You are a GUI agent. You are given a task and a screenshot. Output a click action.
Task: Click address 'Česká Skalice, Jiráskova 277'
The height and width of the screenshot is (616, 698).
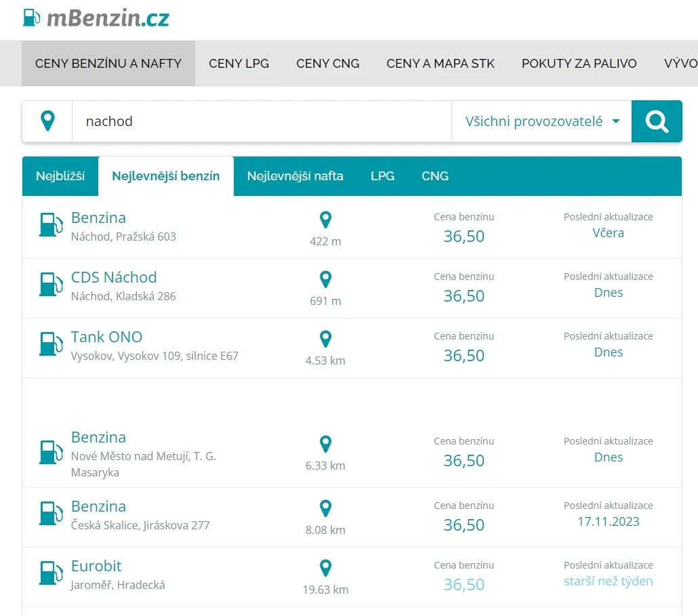pyautogui.click(x=140, y=525)
